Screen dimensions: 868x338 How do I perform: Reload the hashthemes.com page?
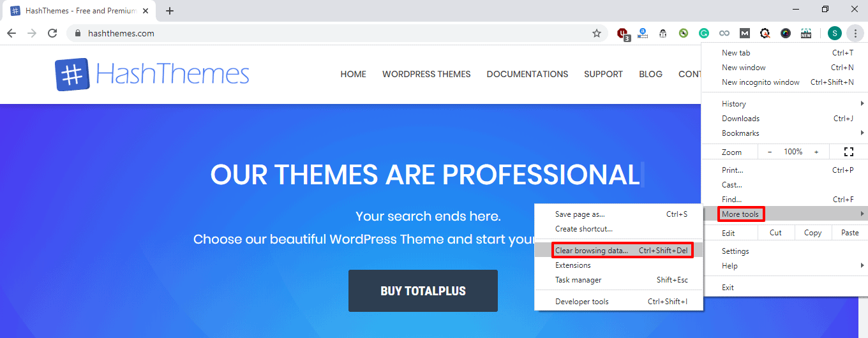point(52,33)
